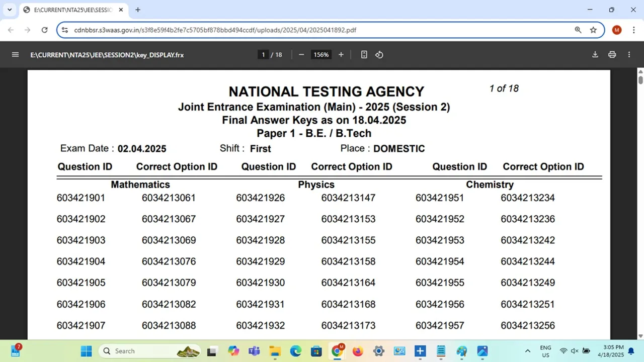Viewport: 644px width, 362px height.
Task: Go forward to the next page
Action: (x=28, y=30)
